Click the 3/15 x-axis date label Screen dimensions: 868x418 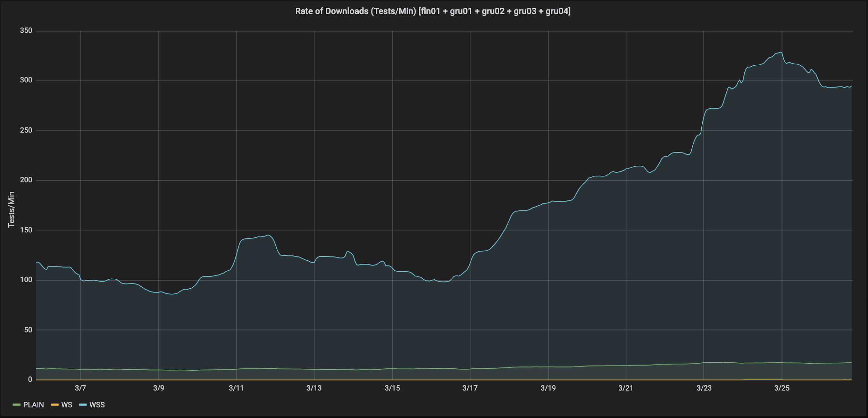(392, 388)
